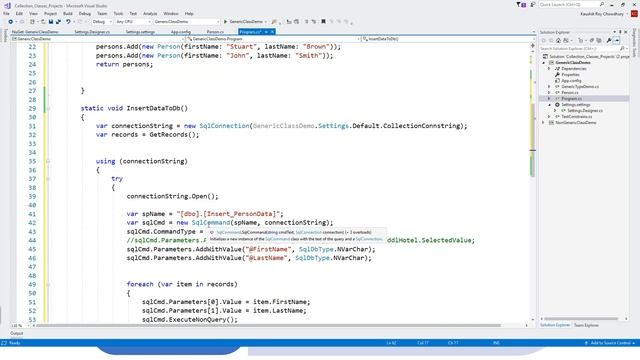Click the Navigate Backward toolbar icon
Image resolution: width=640 pixels, height=360 pixels.
[x=11, y=22]
